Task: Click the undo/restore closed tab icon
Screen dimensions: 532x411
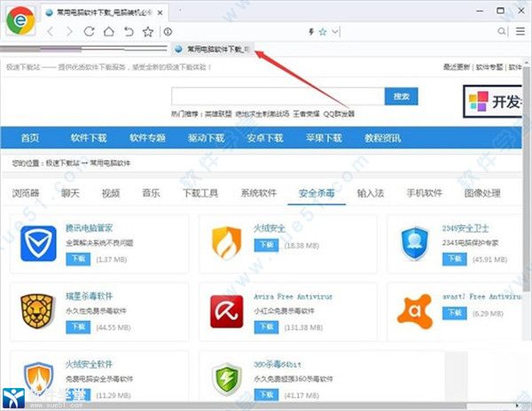Action: [129, 32]
